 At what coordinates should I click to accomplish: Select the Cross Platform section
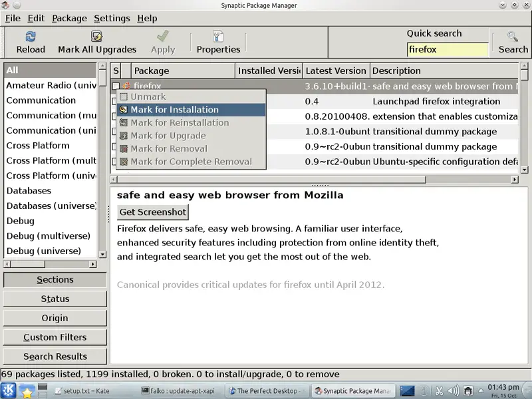51,146
